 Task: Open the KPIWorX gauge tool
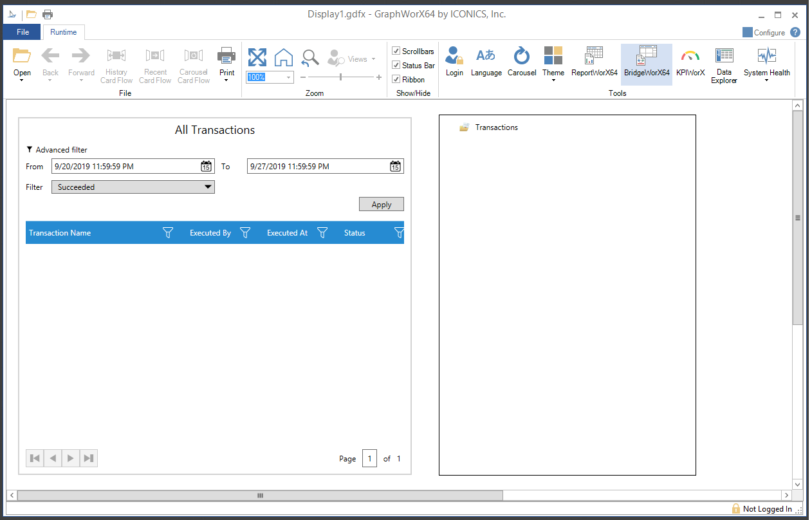[x=690, y=62]
